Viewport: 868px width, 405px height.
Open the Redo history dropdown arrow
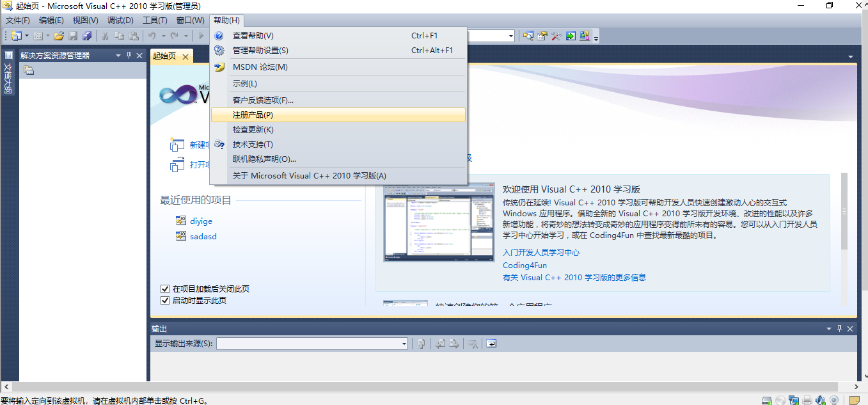pyautogui.click(x=185, y=36)
